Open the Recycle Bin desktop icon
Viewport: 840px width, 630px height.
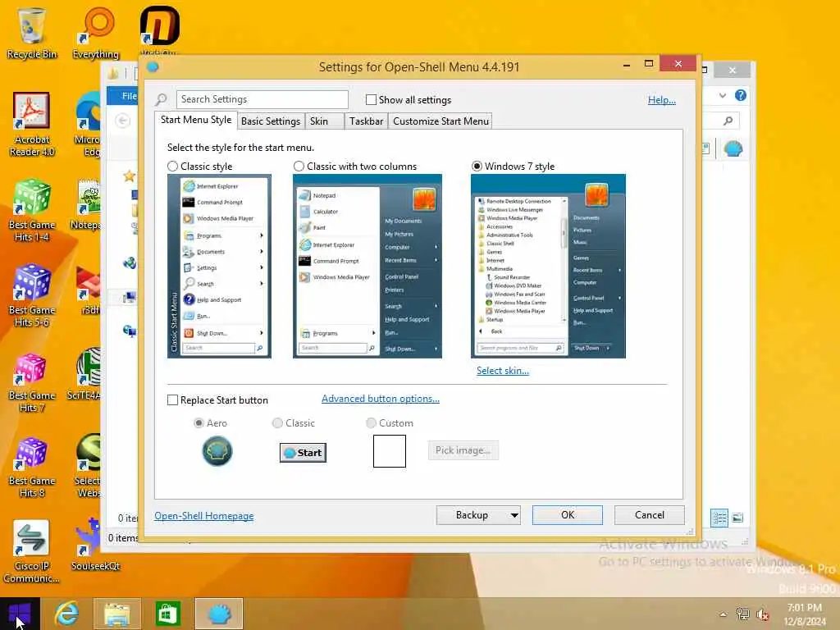(32, 33)
